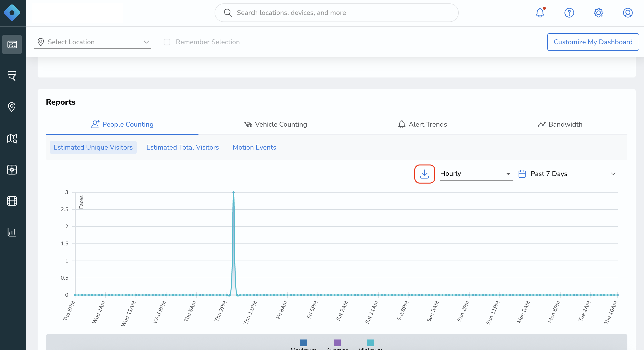
Task: Open the devices sidebar icon
Action: pos(12,75)
